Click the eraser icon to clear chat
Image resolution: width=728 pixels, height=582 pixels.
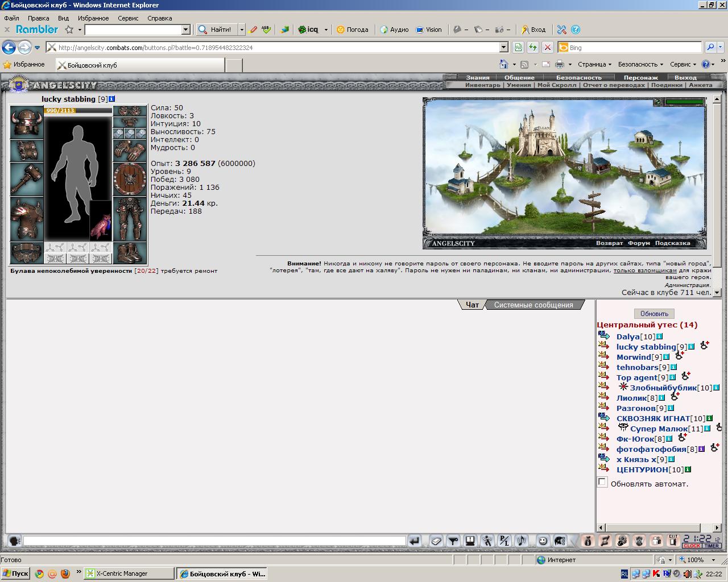point(436,541)
